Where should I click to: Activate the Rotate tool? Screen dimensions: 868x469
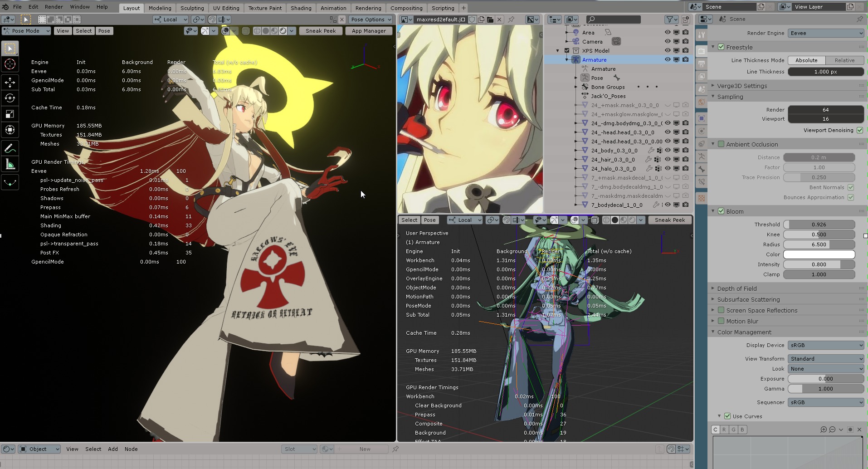(10, 98)
